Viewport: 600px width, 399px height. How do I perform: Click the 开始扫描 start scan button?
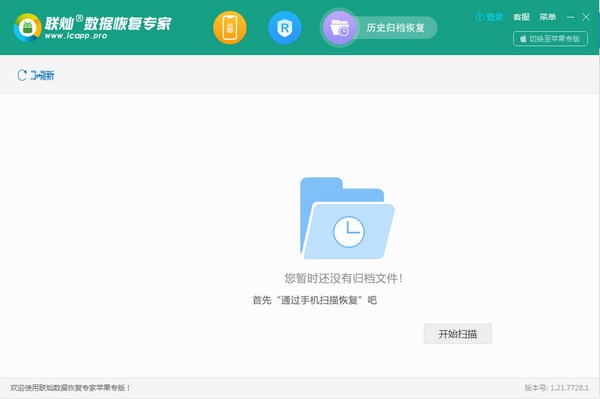(458, 334)
